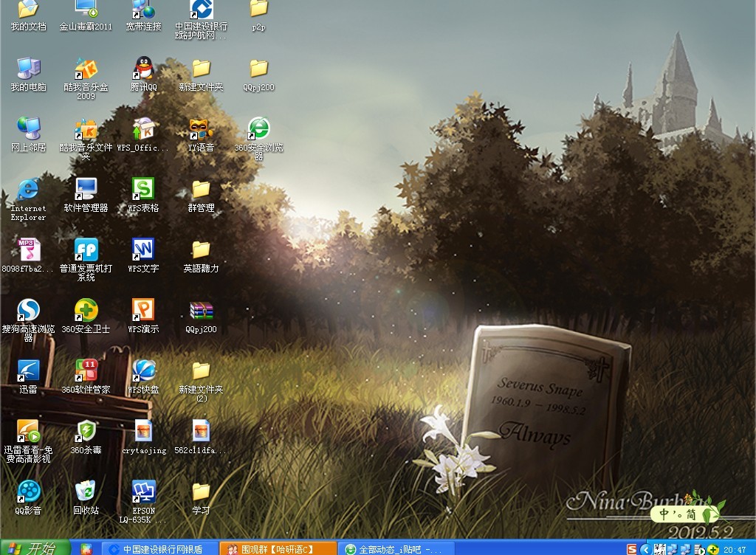Select the first 新建文件夹 folder
The image size is (756, 555).
pos(201,75)
